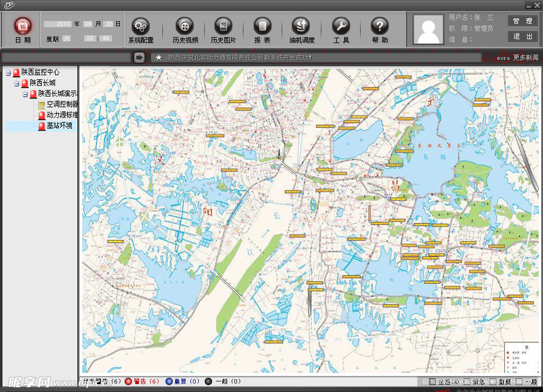This screenshot has height=392, width=543.
Task: Select 基站环境 in the device tree
Action: pos(59,126)
